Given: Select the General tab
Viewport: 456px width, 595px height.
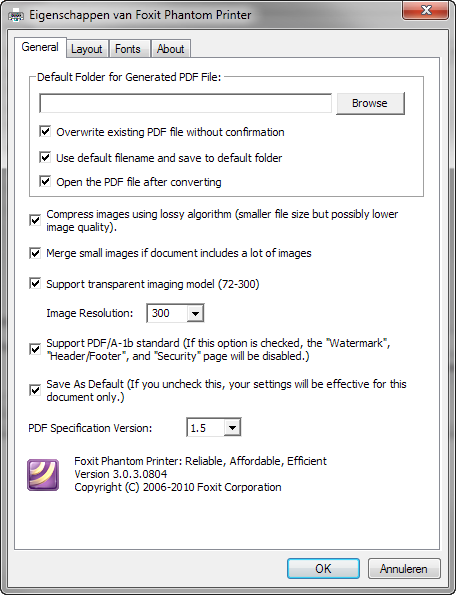Looking at the screenshot, I should tap(40, 47).
